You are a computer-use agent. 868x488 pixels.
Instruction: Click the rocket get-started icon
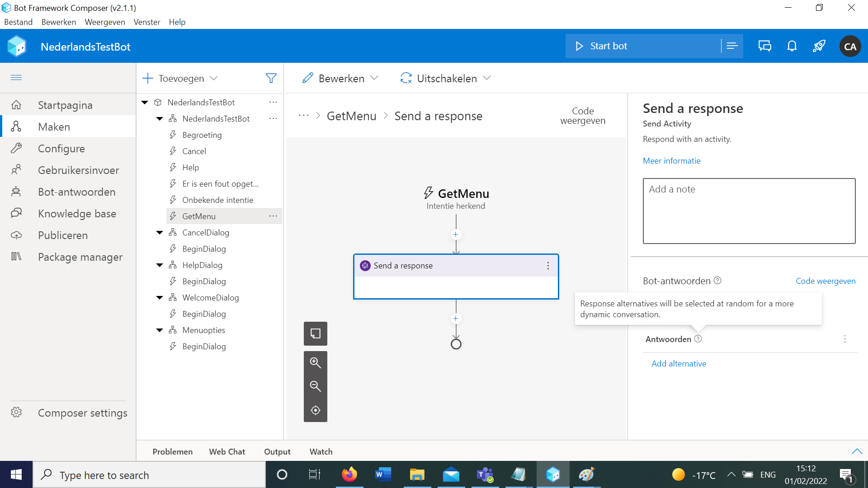tap(819, 46)
